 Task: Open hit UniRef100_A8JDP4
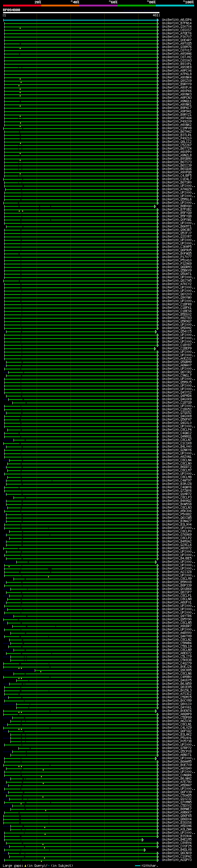[176, 20]
